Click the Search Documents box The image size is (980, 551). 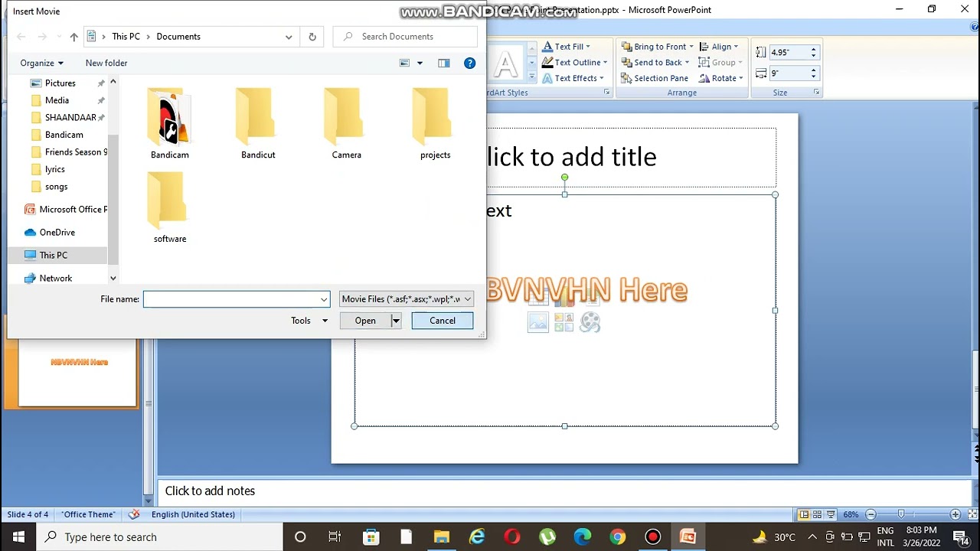[x=405, y=37]
